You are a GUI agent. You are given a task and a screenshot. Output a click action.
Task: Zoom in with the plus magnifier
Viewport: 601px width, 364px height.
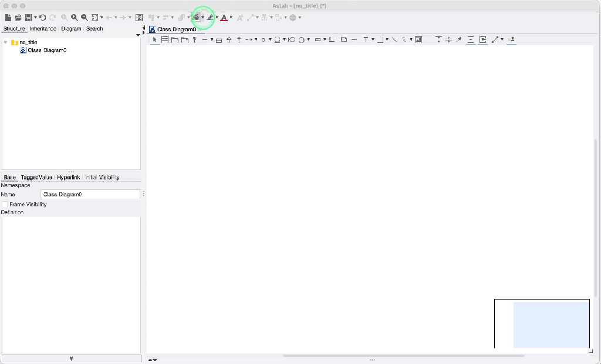75,18
